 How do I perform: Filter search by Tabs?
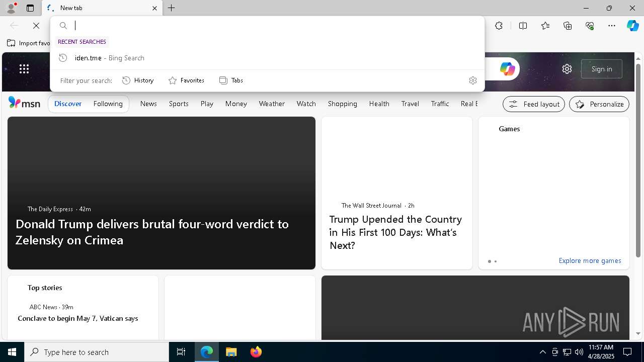(231, 80)
